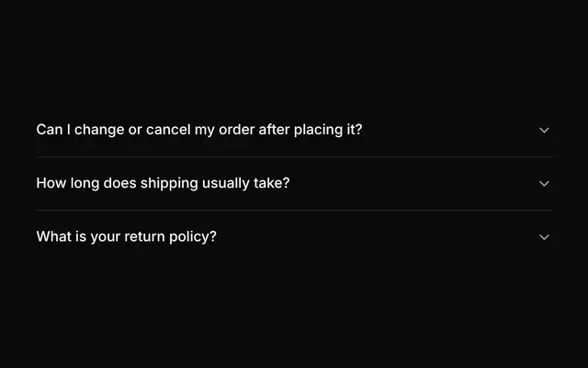Expand 'Can I change or cancel my order' FAQ
The height and width of the screenshot is (368, 588).
click(x=294, y=130)
